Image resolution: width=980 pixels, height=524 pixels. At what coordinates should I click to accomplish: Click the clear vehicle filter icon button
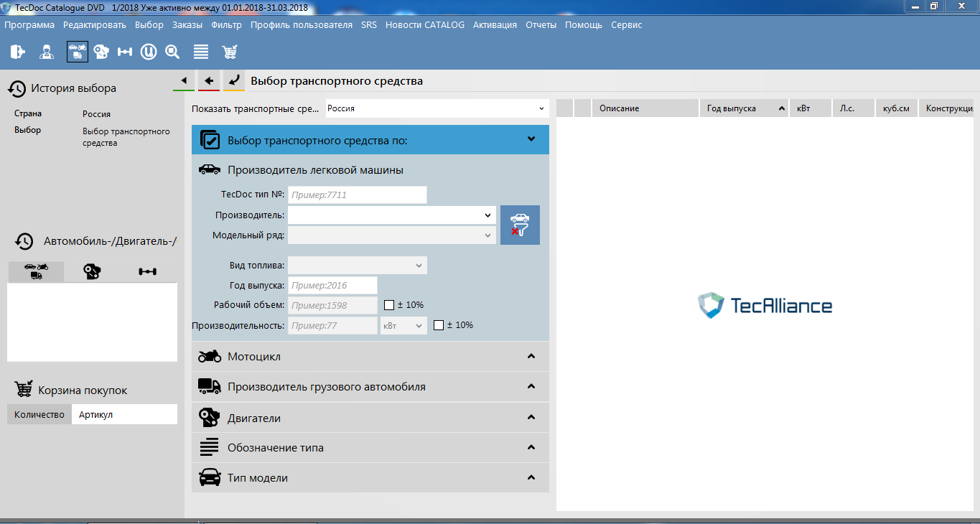click(x=520, y=225)
